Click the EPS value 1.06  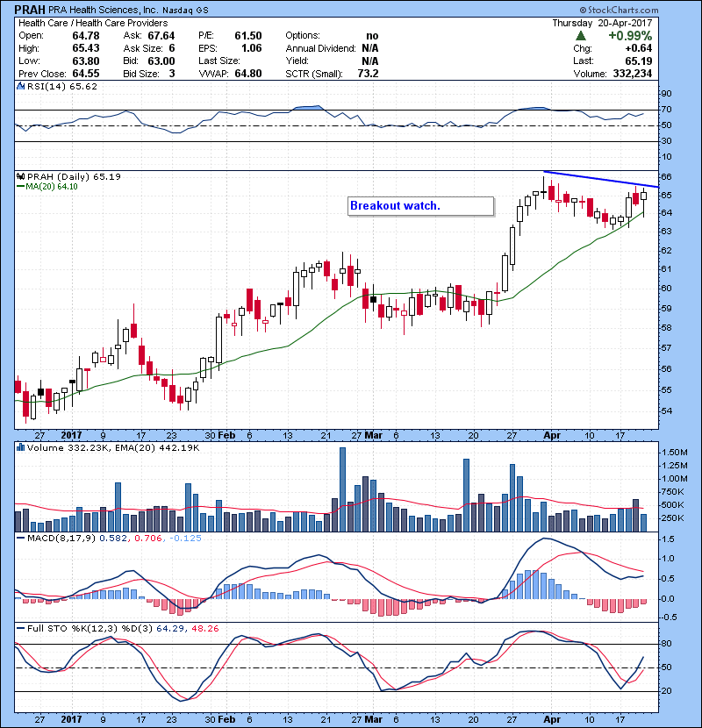[x=251, y=48]
